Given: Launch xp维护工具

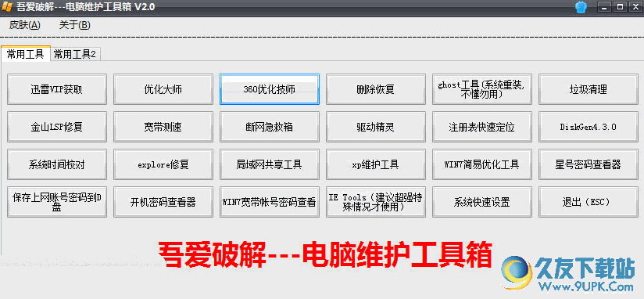Looking at the screenshot, I should [x=376, y=164].
